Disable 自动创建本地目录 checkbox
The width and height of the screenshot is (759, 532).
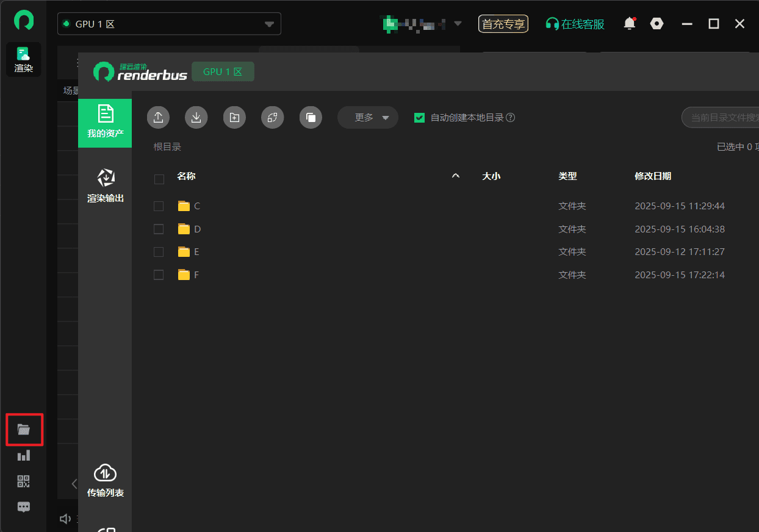(419, 118)
